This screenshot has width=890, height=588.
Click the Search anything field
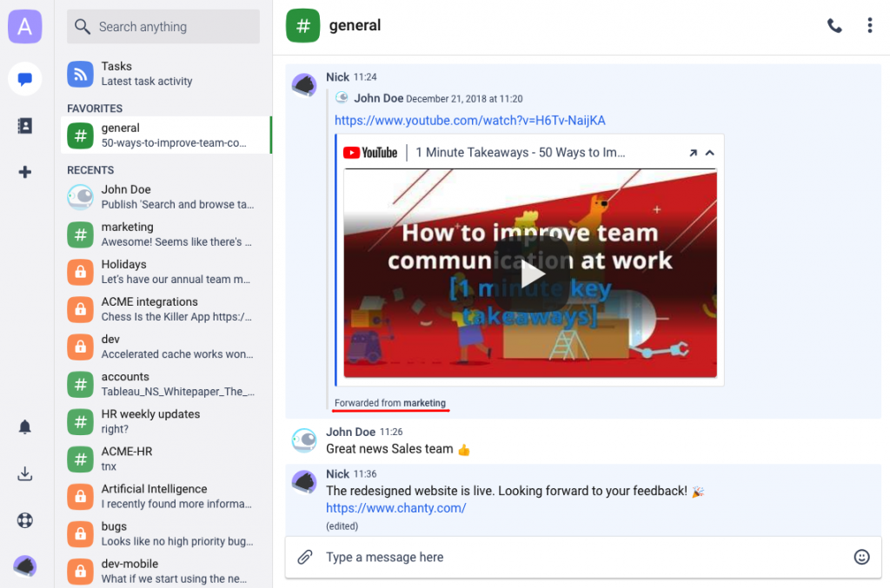point(163,27)
